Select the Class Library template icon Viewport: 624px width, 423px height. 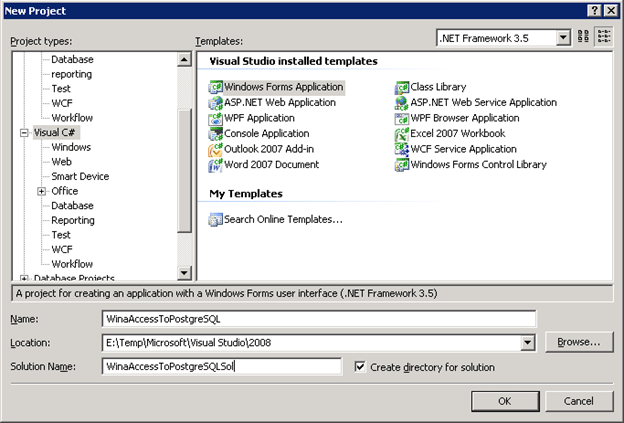coord(402,87)
